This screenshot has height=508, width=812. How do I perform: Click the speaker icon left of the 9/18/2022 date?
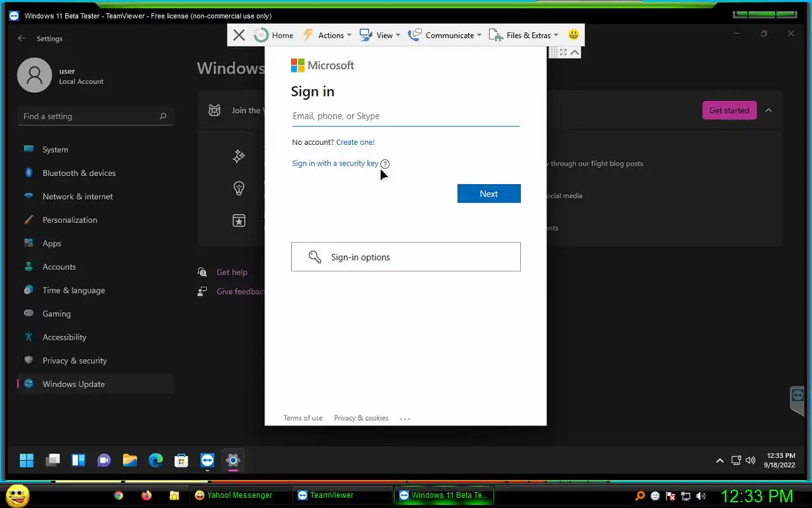tap(751, 460)
